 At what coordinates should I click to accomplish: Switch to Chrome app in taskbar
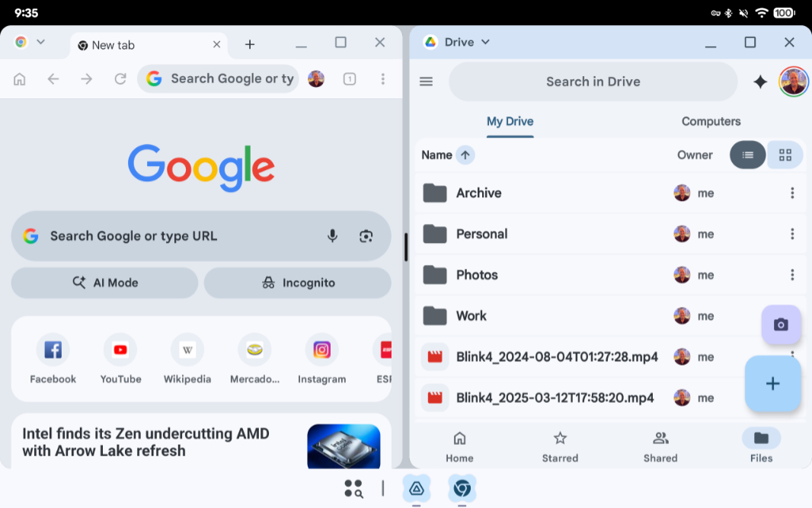click(462, 488)
